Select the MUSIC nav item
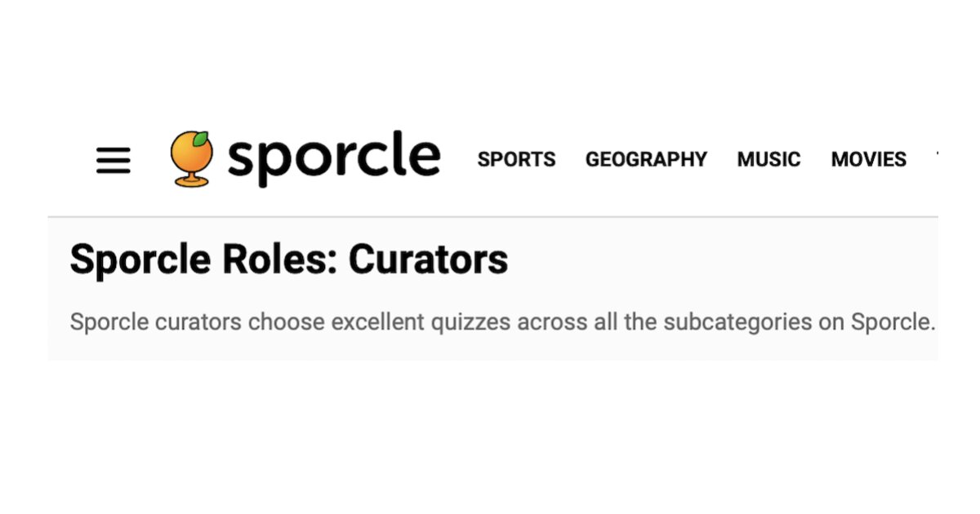Screen dimensions: 980x514 [x=769, y=159]
